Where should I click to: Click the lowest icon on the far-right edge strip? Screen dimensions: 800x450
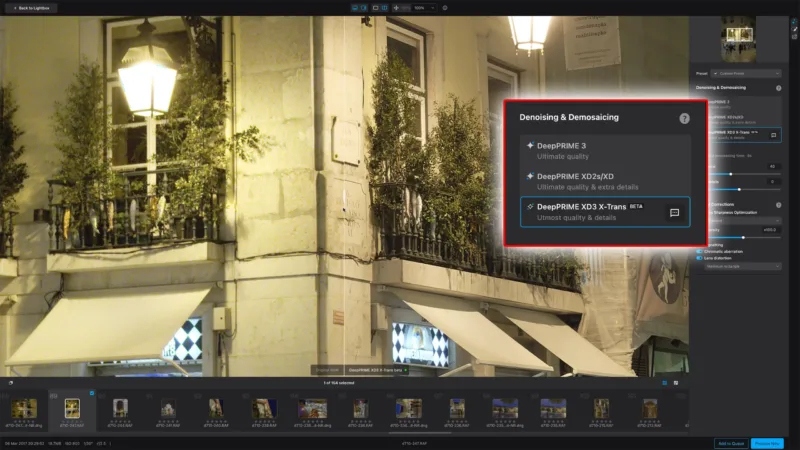click(x=794, y=37)
